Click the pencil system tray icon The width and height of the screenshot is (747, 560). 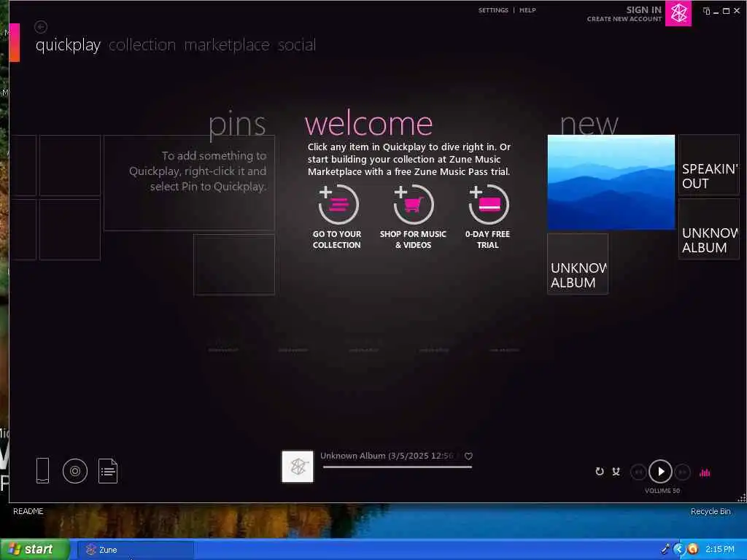click(665, 549)
